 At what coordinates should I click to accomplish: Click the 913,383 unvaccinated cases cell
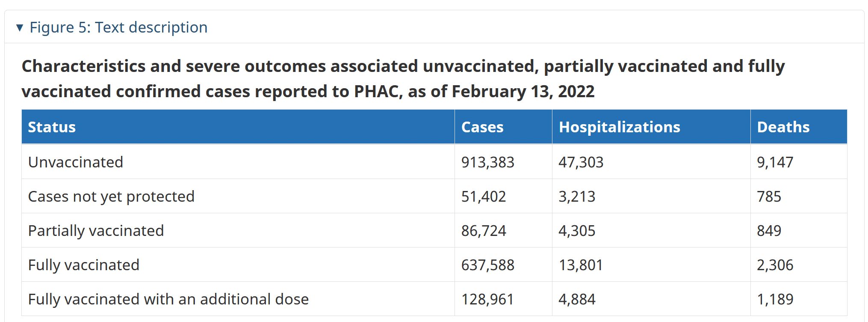[x=487, y=162]
